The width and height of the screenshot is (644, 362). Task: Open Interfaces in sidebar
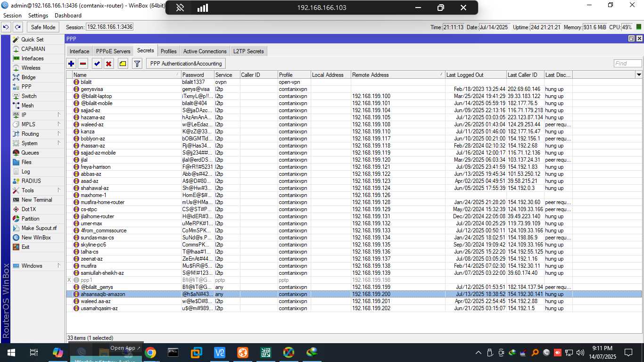click(32, 58)
